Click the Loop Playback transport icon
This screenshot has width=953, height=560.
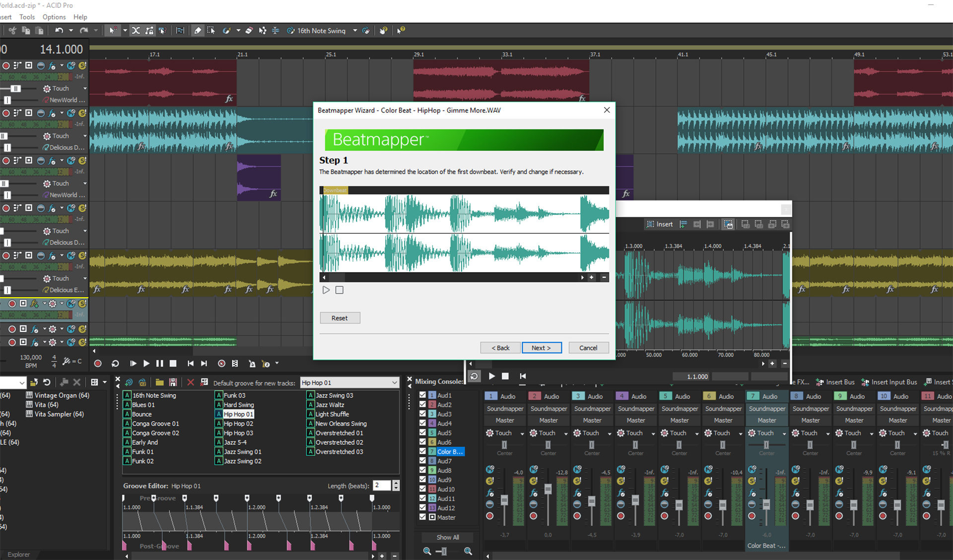(x=115, y=363)
